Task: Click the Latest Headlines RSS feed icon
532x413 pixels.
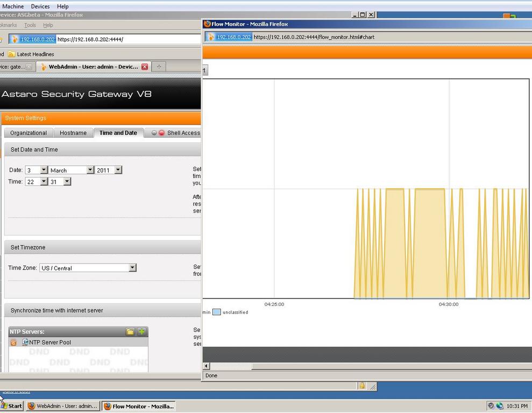Action: (x=11, y=54)
